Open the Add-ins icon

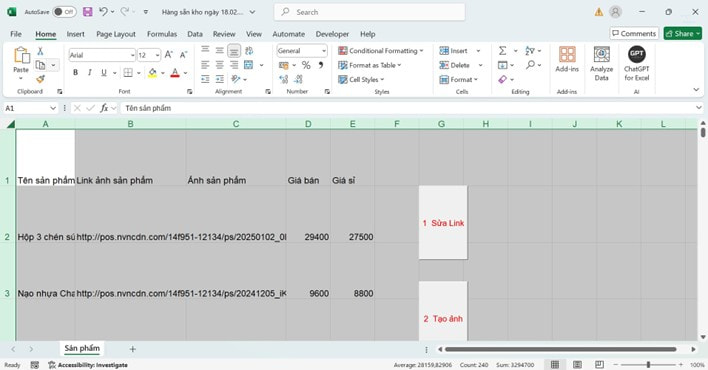click(567, 59)
